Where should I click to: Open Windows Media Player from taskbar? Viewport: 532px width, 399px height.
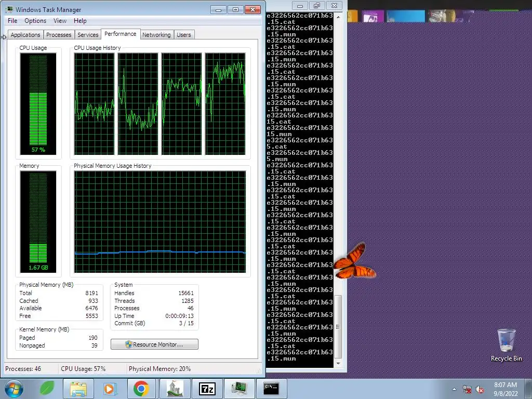[109, 389]
